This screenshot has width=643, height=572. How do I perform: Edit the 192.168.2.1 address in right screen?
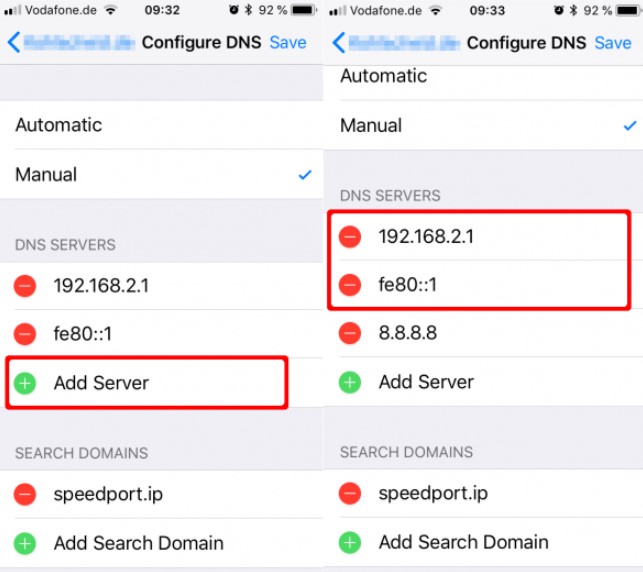click(426, 236)
